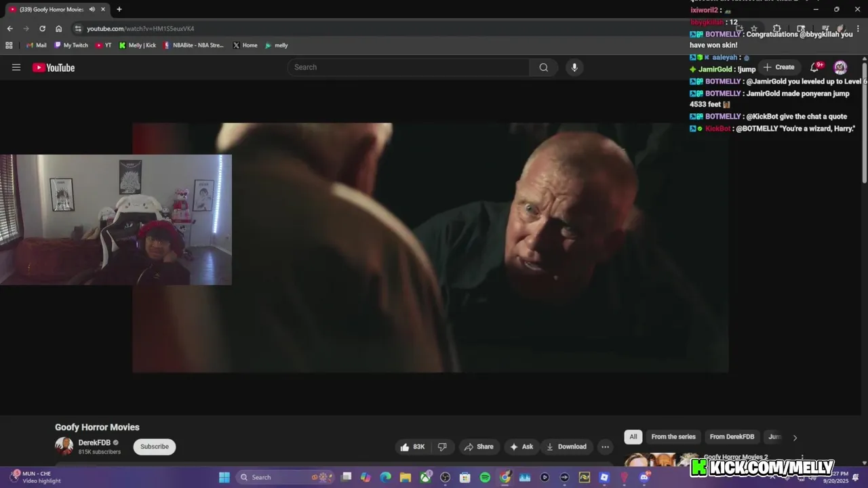Click the YouTube search magnifier button

point(543,67)
